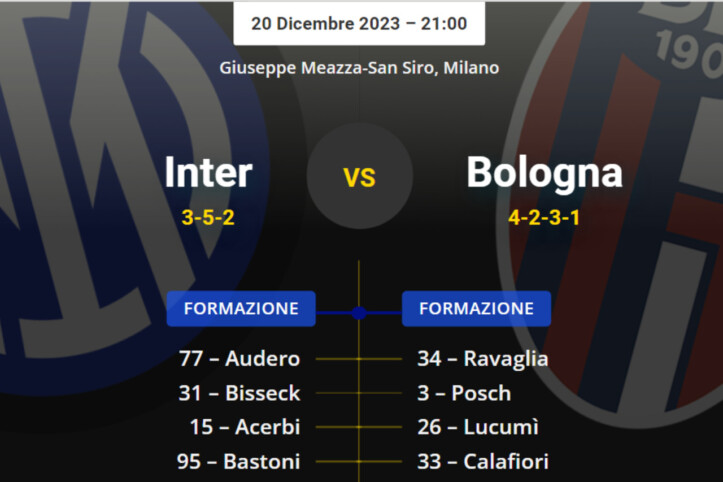Screen dimensions: 723x482
Task: Click Inter's 3-5-2 formation label
Action: pos(208,217)
